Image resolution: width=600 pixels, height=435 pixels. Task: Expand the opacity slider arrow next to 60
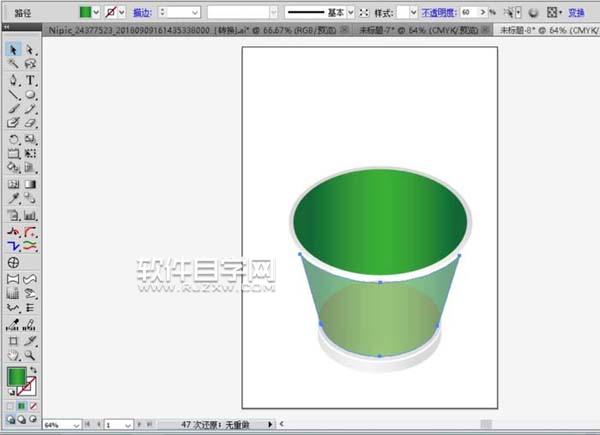click(x=483, y=13)
